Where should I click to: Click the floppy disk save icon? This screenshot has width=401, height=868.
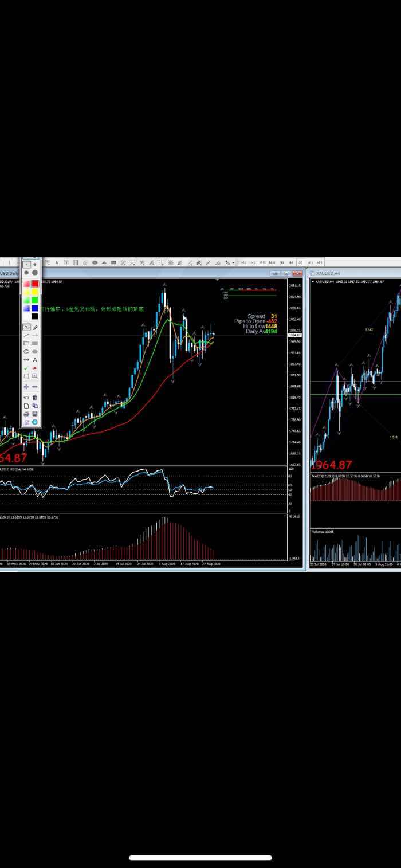click(35, 414)
